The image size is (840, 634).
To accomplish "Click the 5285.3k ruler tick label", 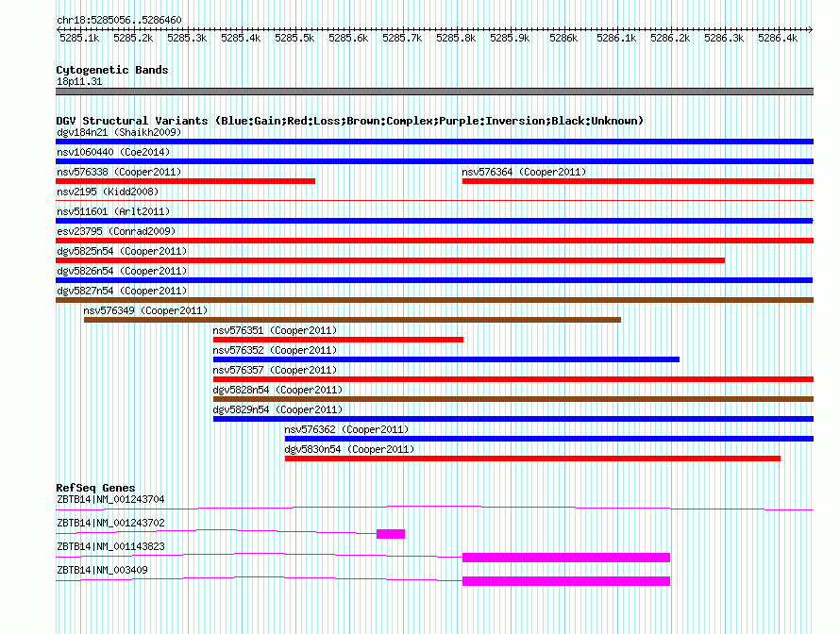I will [187, 38].
